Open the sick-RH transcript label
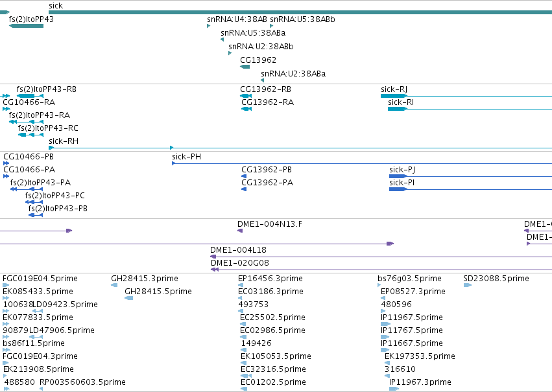 [x=64, y=141]
